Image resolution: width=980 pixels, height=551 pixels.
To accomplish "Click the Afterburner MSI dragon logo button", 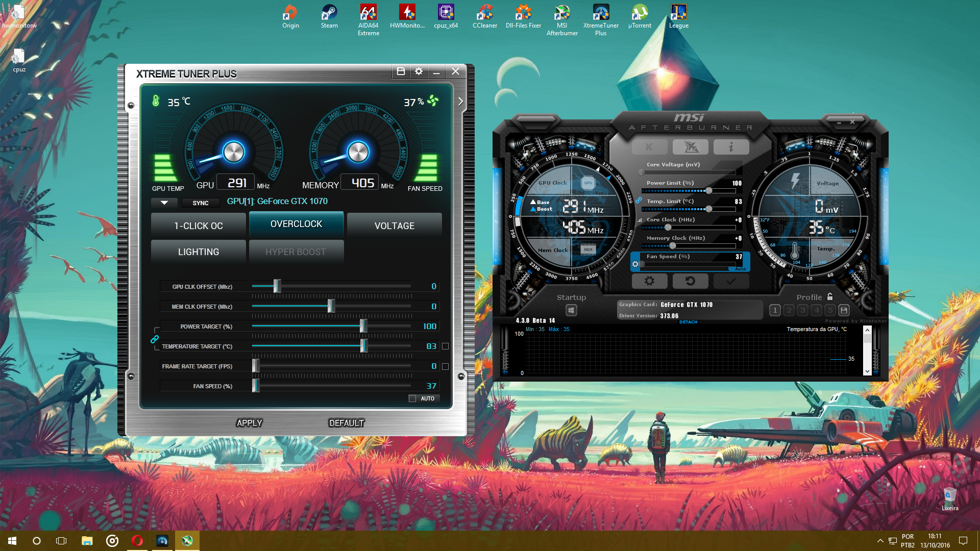I will [690, 147].
